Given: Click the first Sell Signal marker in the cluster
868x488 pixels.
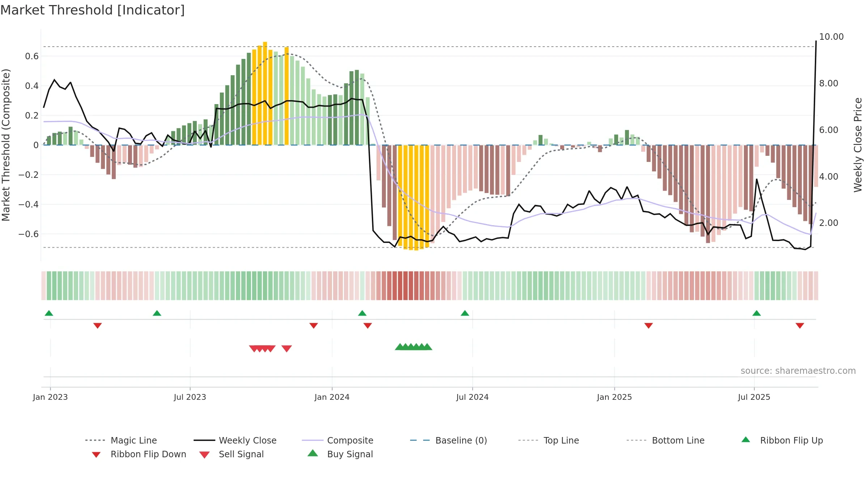Looking at the screenshot, I should click(x=253, y=349).
